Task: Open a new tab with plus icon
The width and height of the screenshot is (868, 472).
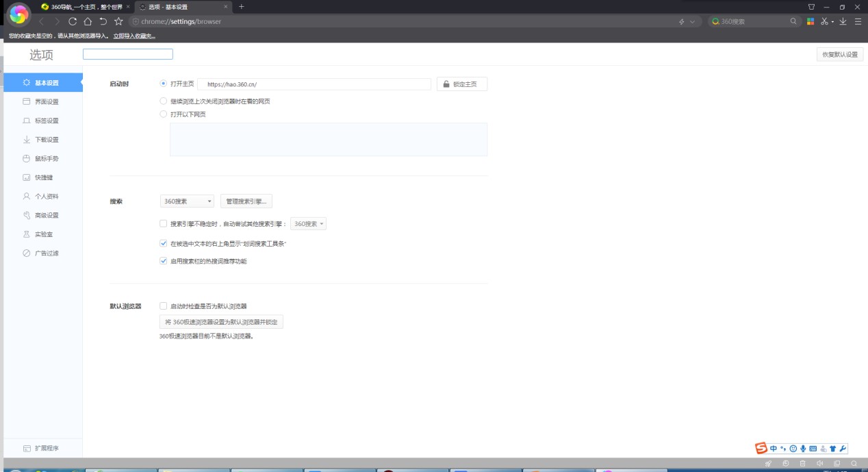Action: (241, 6)
